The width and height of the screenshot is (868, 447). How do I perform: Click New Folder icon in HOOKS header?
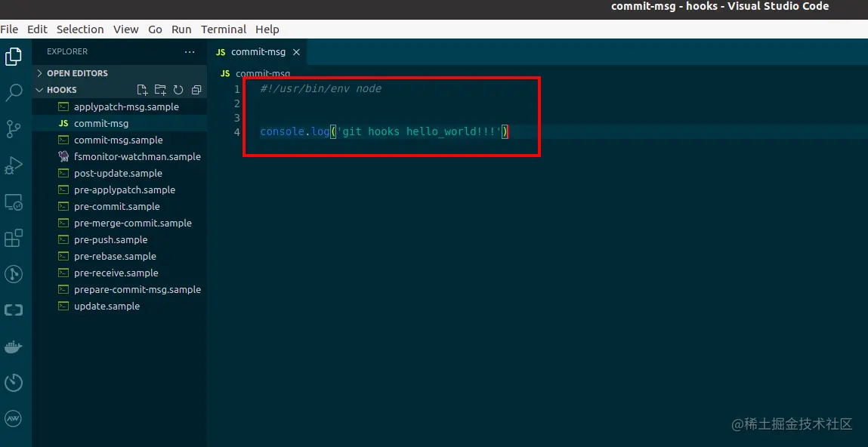click(160, 90)
